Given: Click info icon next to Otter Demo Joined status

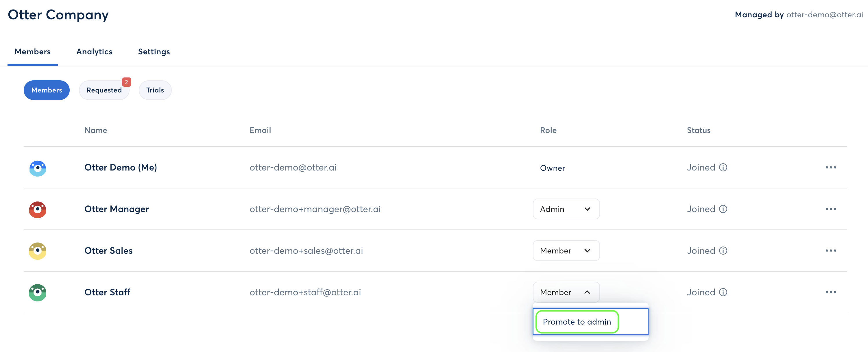Looking at the screenshot, I should click(723, 167).
